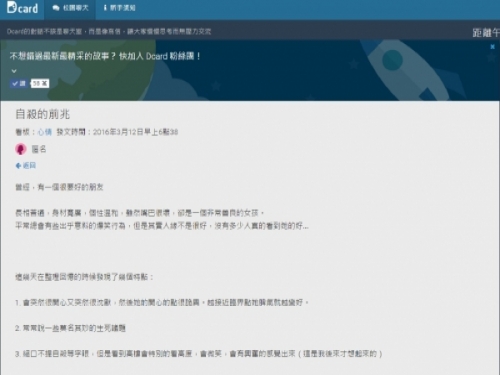Image resolution: width=500 pixels, height=375 pixels.
Task: Close the Dcard fan page banner
Action: [492, 47]
